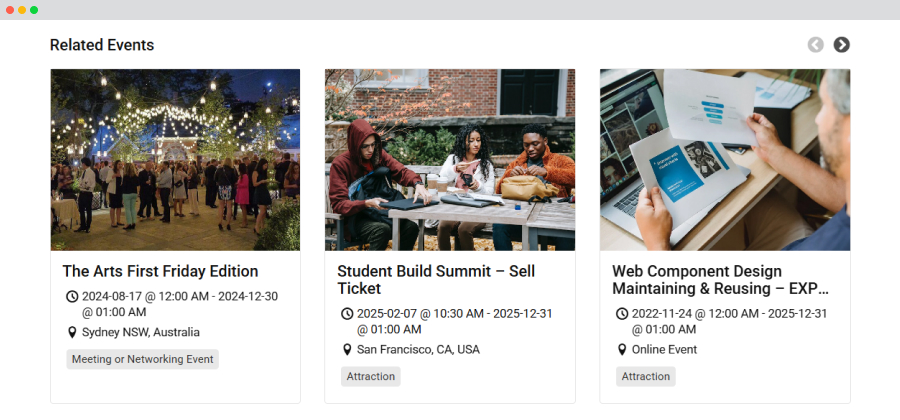Open the night garden party event image
Image resolution: width=900 pixels, height=420 pixels.
(175, 160)
